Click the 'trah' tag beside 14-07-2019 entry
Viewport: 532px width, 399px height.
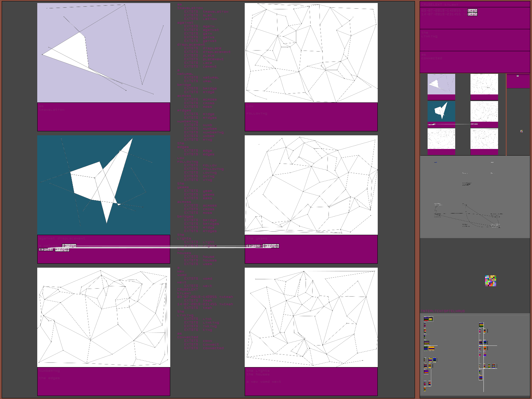point(472,14)
